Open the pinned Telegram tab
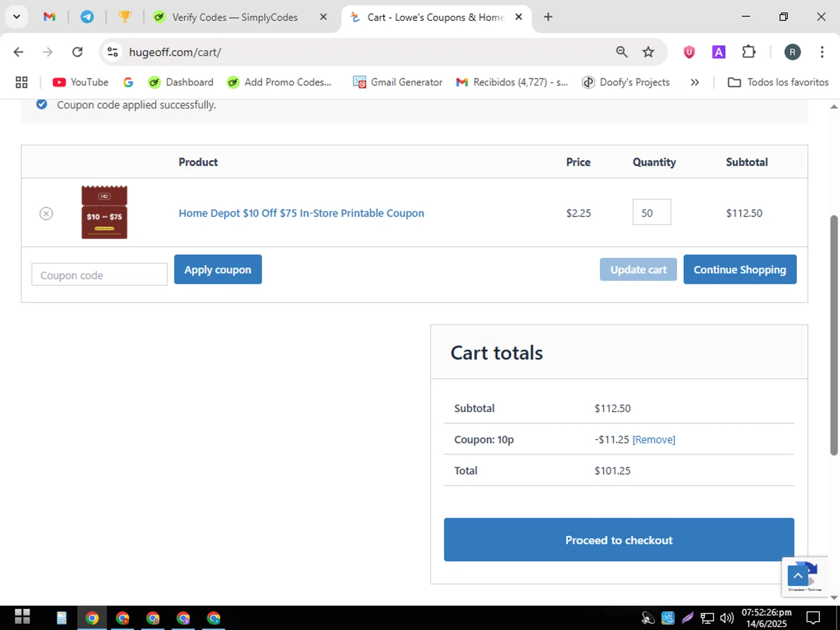 coord(87,17)
